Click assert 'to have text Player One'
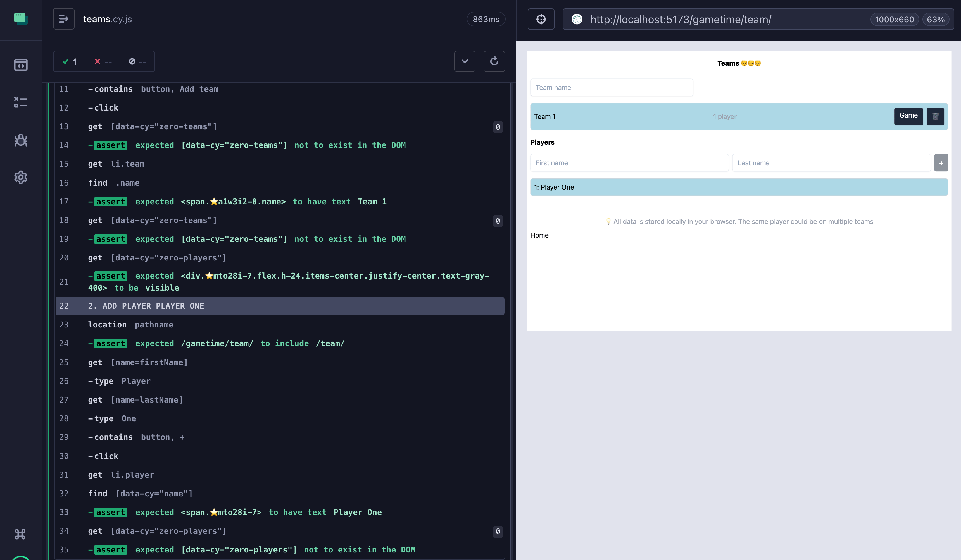 280,512
